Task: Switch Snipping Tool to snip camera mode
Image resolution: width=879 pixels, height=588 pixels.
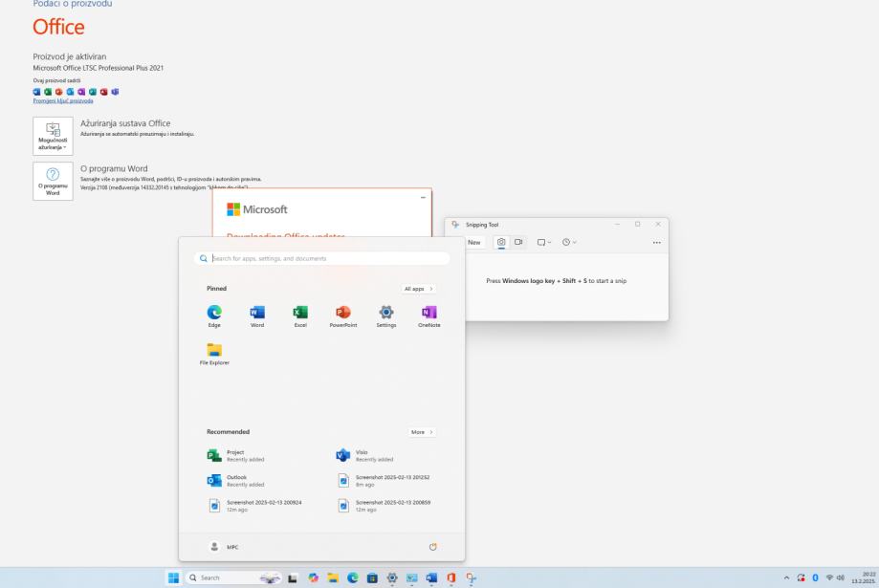Action: click(x=501, y=242)
